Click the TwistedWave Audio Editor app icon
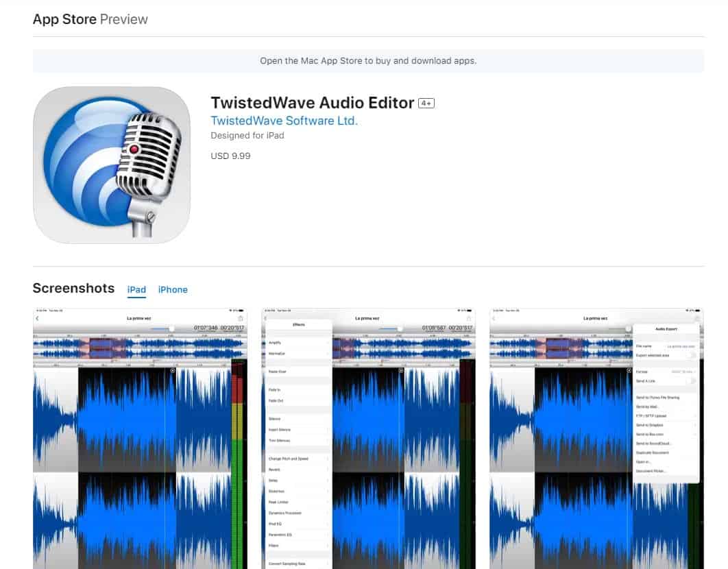 [x=111, y=165]
